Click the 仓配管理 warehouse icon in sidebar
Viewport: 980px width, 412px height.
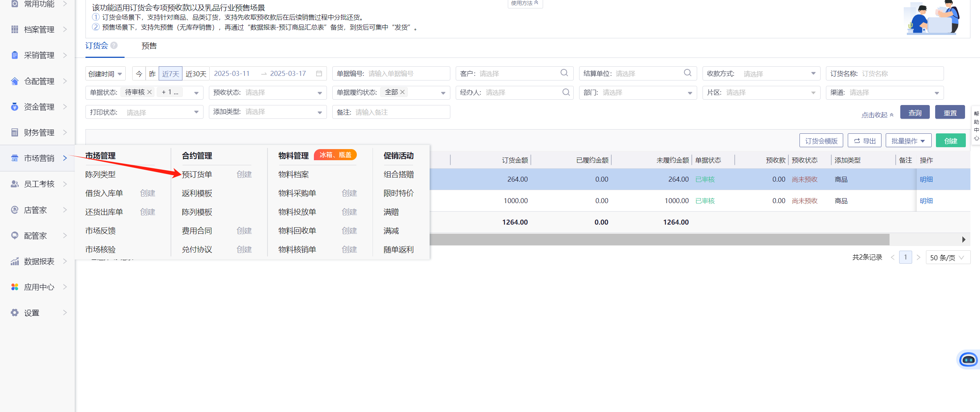click(x=15, y=81)
